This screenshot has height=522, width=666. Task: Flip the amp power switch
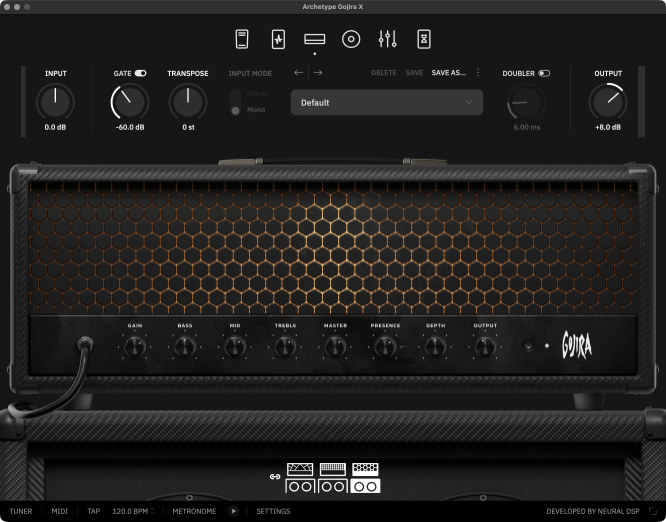click(528, 344)
